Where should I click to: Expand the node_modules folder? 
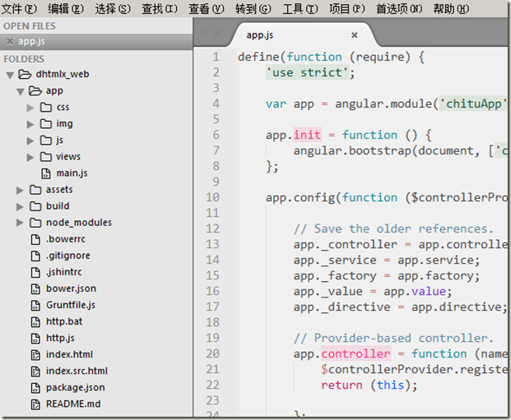point(20,223)
